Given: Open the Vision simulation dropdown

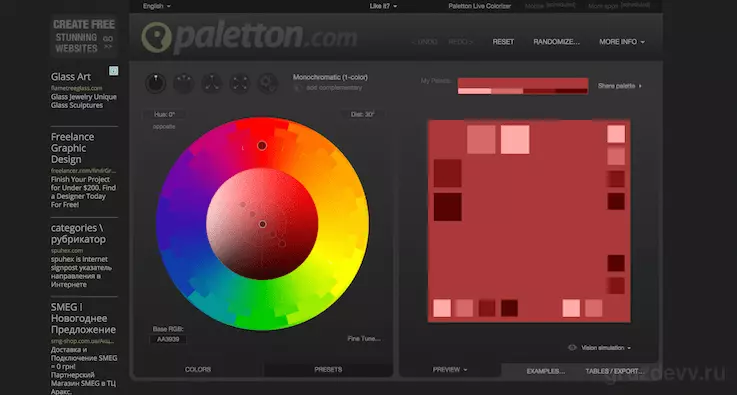Looking at the screenshot, I should [x=606, y=348].
